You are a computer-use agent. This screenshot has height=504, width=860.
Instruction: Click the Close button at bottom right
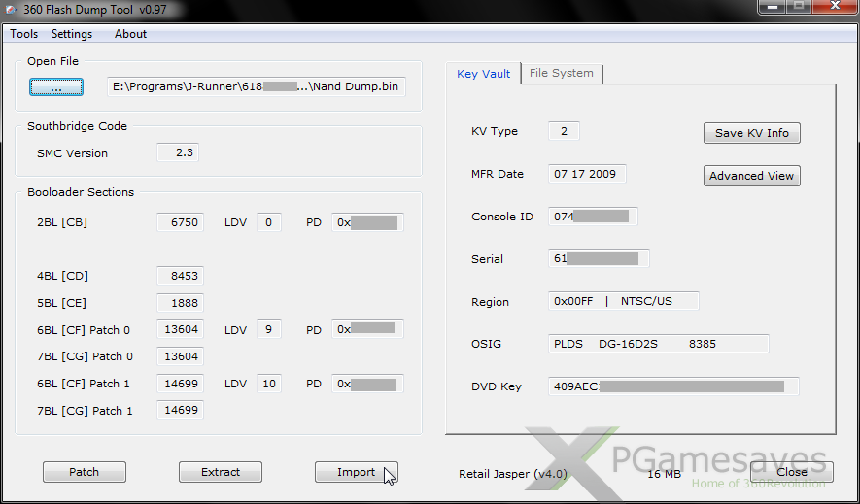pyautogui.click(x=791, y=472)
